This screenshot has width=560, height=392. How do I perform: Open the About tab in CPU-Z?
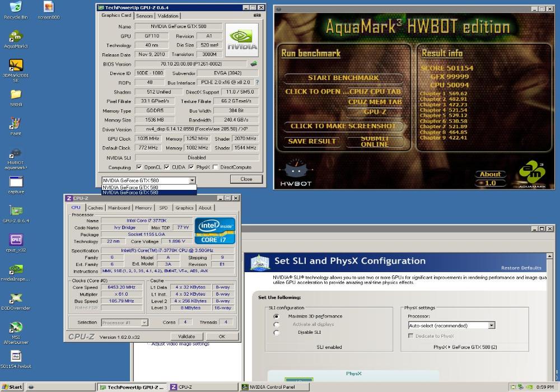(205, 208)
